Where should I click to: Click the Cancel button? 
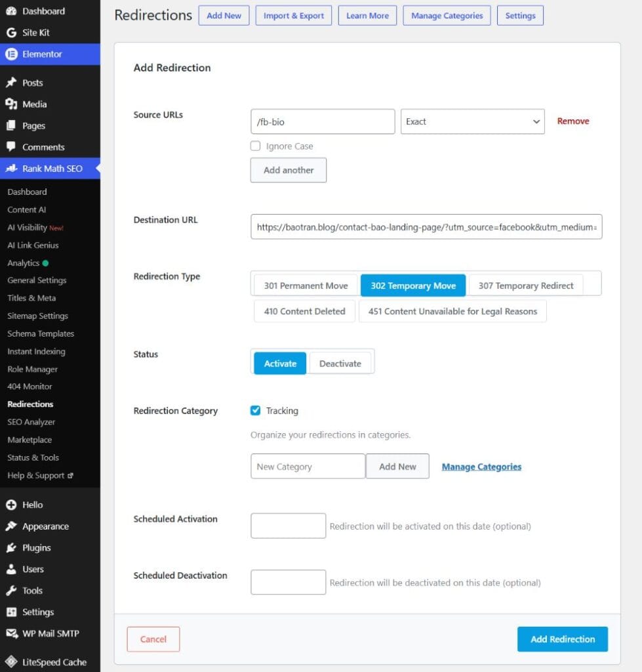pyautogui.click(x=153, y=639)
